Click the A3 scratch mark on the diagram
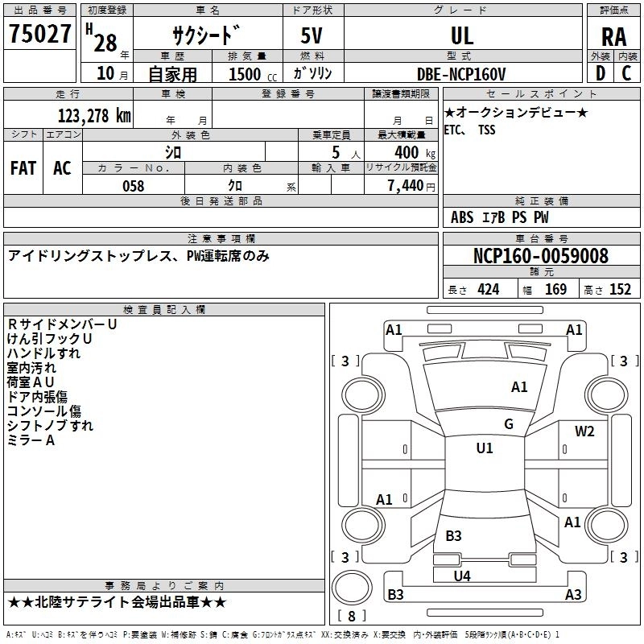Viewport: 644px width, 644px height. pyautogui.click(x=573, y=595)
